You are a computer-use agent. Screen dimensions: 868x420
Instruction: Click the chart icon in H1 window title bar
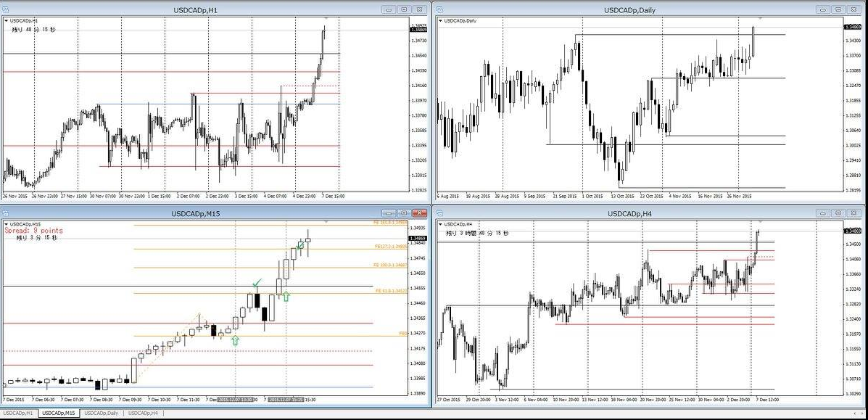tap(6, 9)
